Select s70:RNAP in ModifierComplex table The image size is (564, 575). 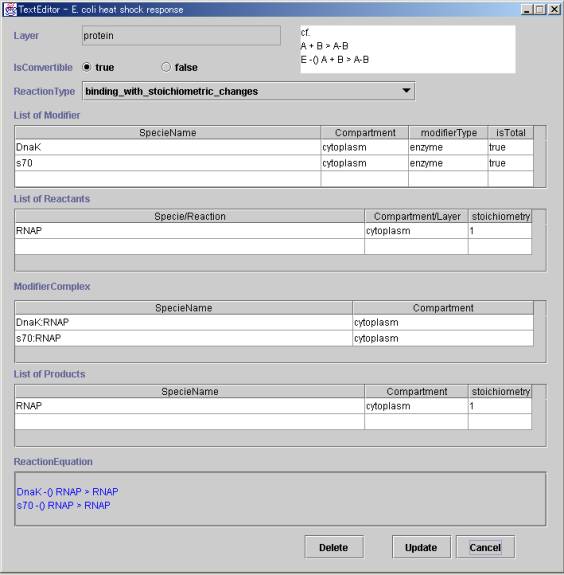point(184,338)
